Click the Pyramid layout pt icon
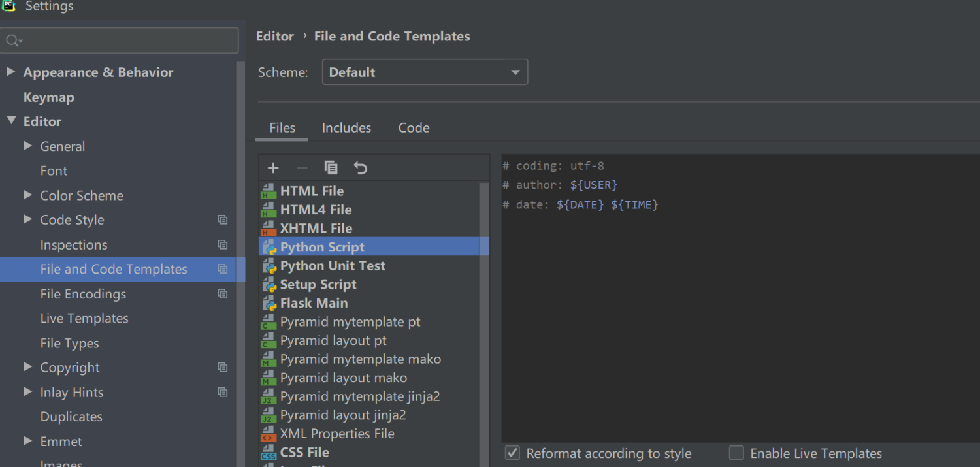The image size is (980, 467). point(269,340)
